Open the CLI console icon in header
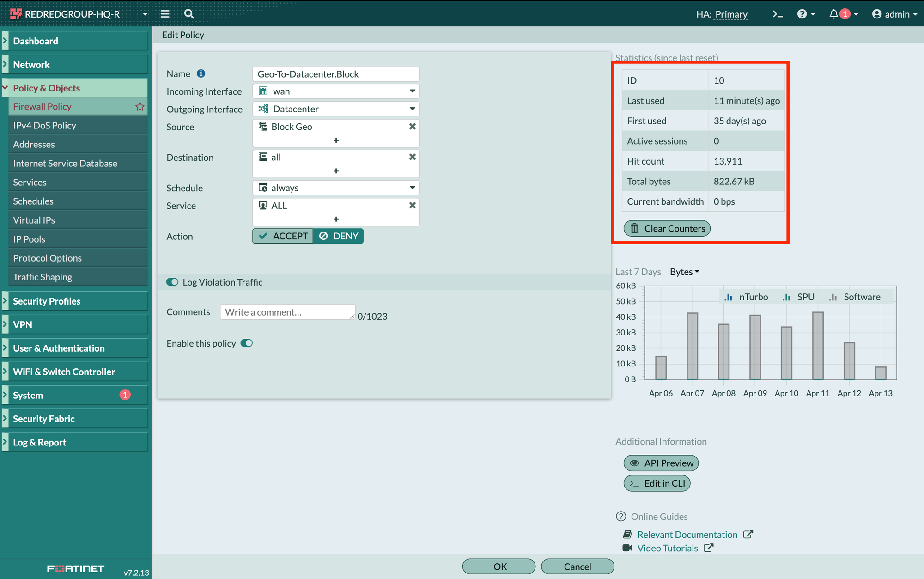Viewport: 924px width, 579px height. 778,14
